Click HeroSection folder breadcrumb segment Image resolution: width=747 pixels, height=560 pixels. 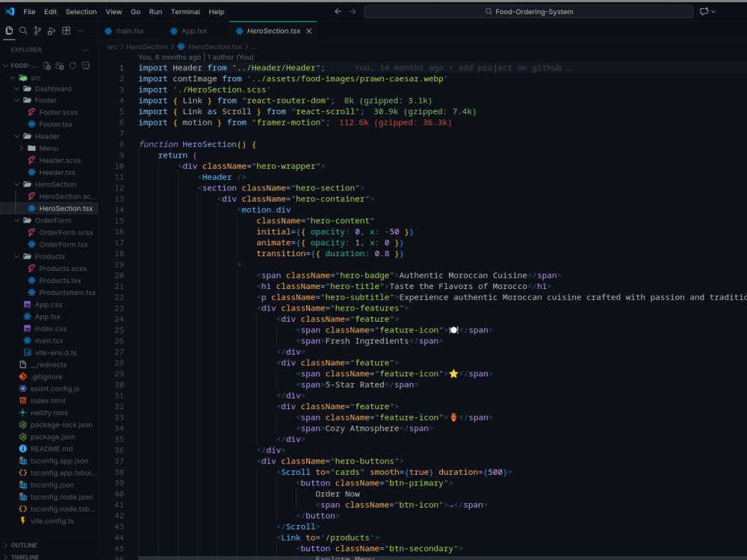pyautogui.click(x=146, y=46)
